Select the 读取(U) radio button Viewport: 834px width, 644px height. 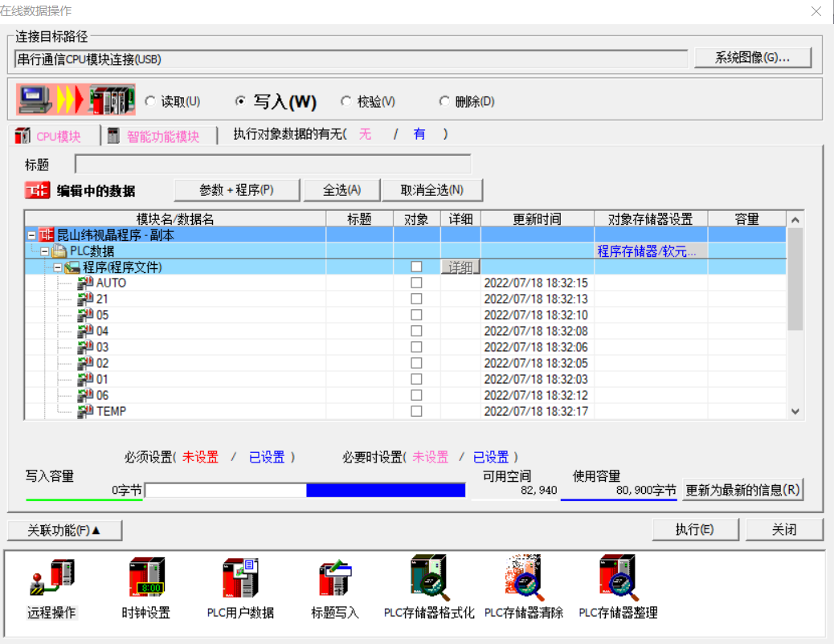(150, 102)
